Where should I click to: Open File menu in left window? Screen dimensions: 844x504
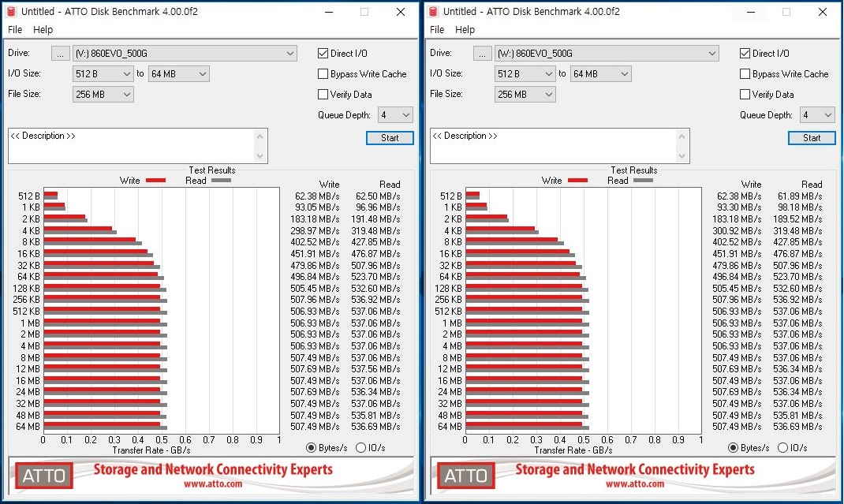click(15, 30)
